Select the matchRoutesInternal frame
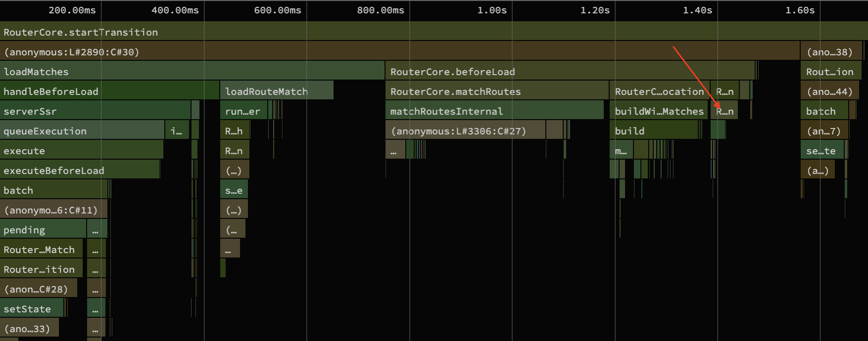This screenshot has height=341, width=868. click(495, 111)
